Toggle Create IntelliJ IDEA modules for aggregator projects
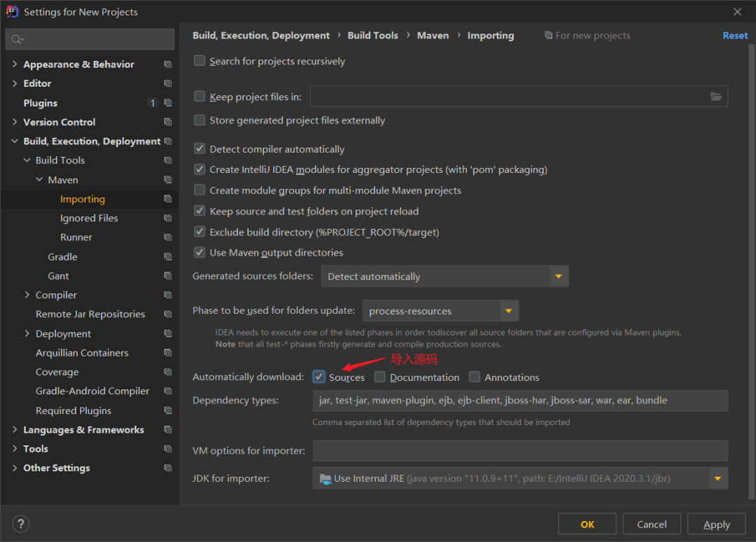756x542 pixels. click(199, 169)
